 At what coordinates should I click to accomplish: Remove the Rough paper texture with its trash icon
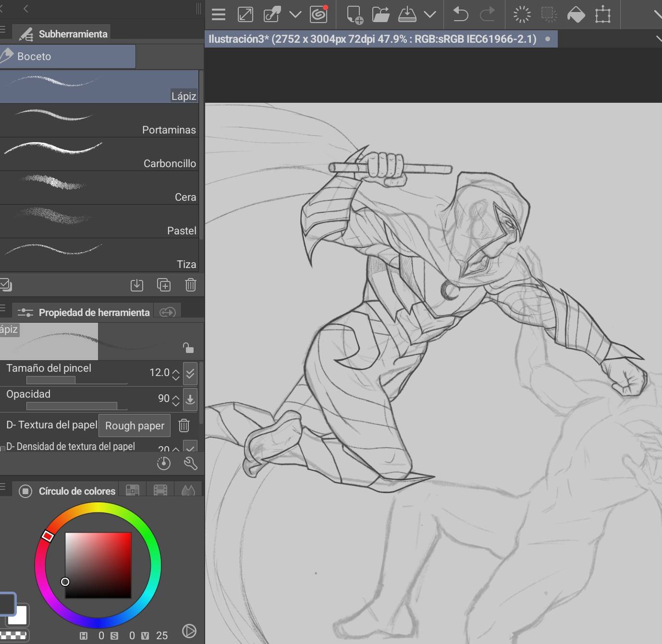coord(184,425)
